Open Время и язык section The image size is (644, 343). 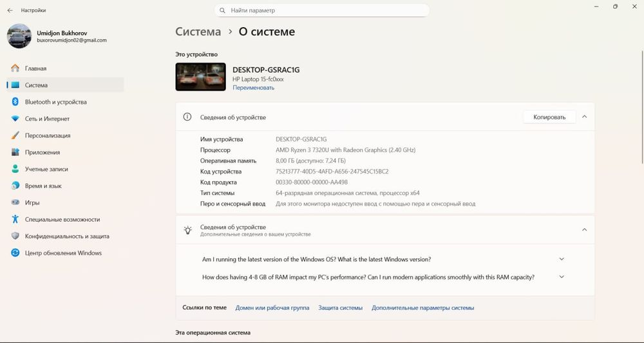pos(65,186)
